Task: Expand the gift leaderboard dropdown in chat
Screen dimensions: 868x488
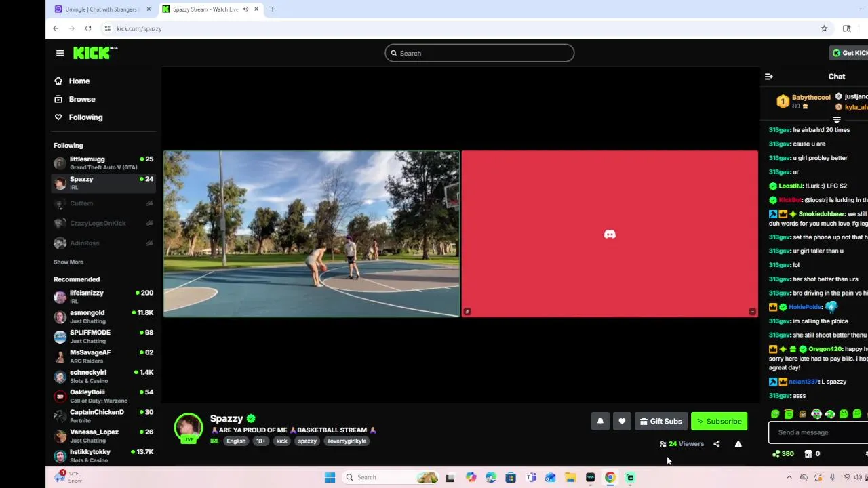Action: [x=836, y=120]
